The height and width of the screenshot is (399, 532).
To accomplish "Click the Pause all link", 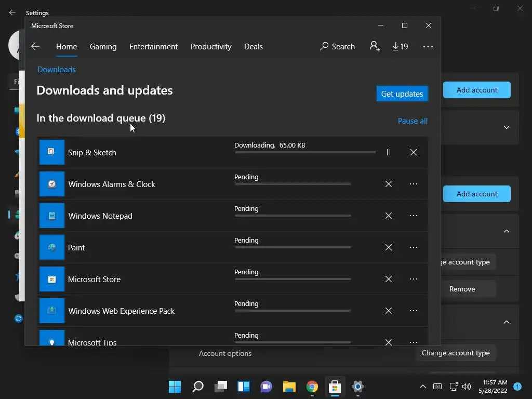I will [x=413, y=121].
